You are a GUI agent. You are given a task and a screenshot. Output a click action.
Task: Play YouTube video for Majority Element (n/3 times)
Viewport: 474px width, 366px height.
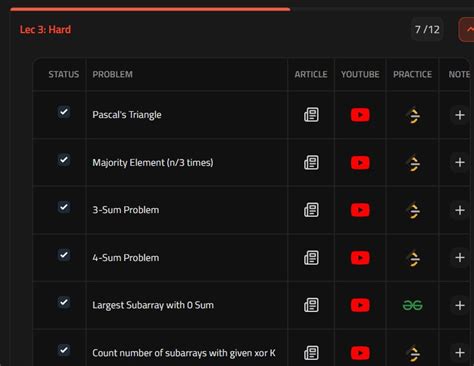360,163
